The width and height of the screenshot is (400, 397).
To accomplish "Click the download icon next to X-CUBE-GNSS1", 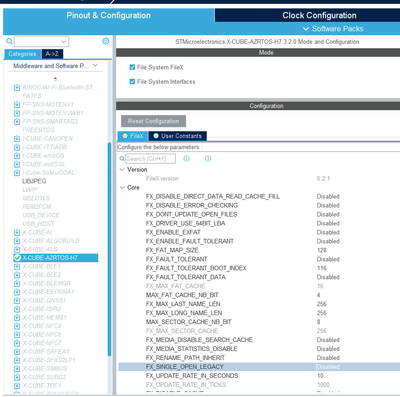I will pos(17,300).
